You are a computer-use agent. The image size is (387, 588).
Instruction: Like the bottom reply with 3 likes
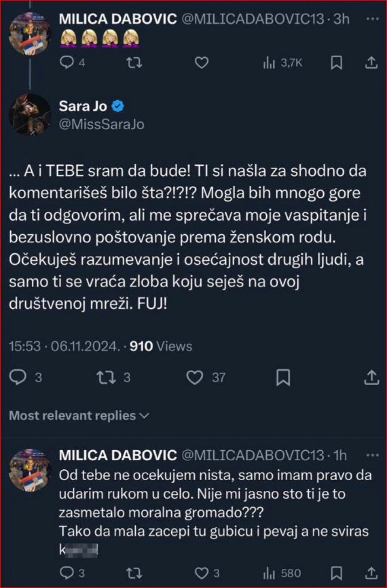click(x=202, y=573)
